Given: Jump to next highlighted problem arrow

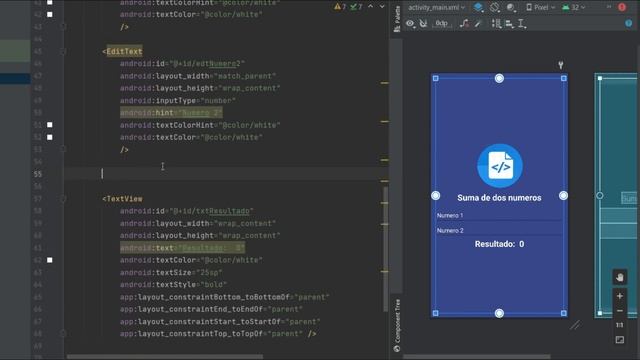Looking at the screenshot, I should [x=382, y=7].
